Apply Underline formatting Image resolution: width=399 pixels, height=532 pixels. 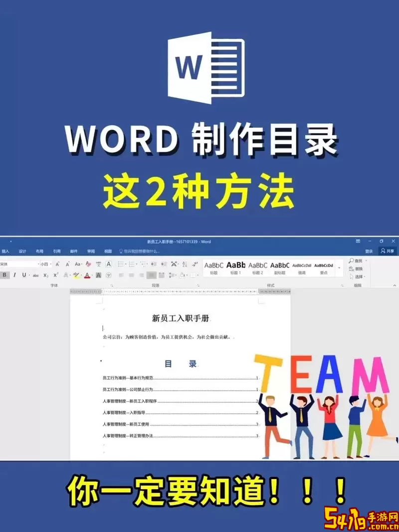tap(24, 275)
